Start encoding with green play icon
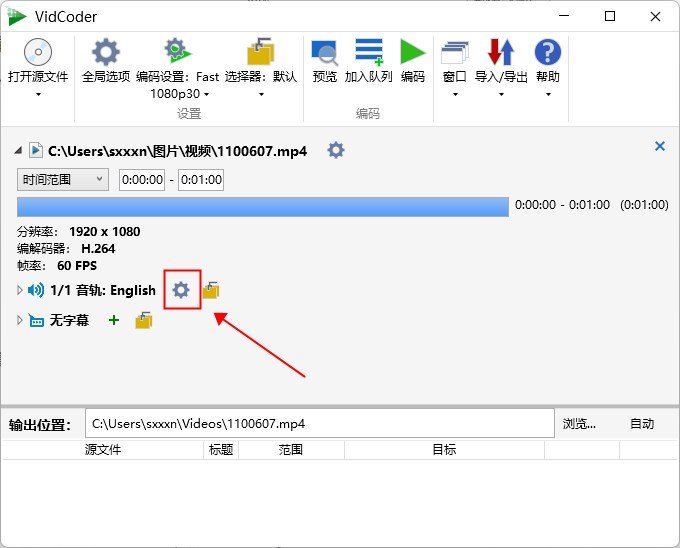The height and width of the screenshot is (548, 680). [412, 52]
